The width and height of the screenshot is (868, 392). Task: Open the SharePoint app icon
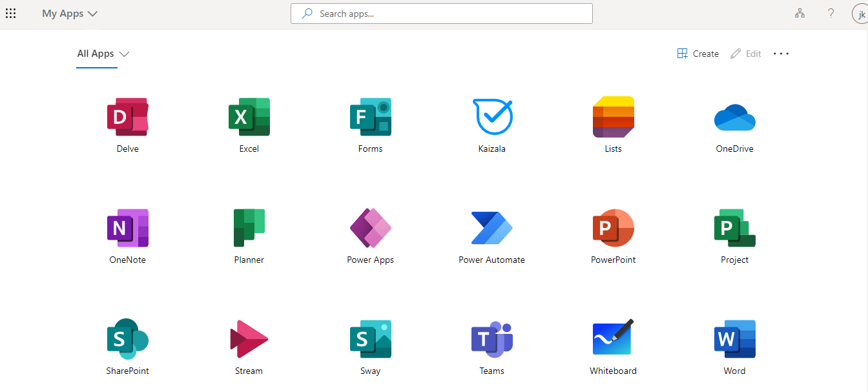click(127, 340)
